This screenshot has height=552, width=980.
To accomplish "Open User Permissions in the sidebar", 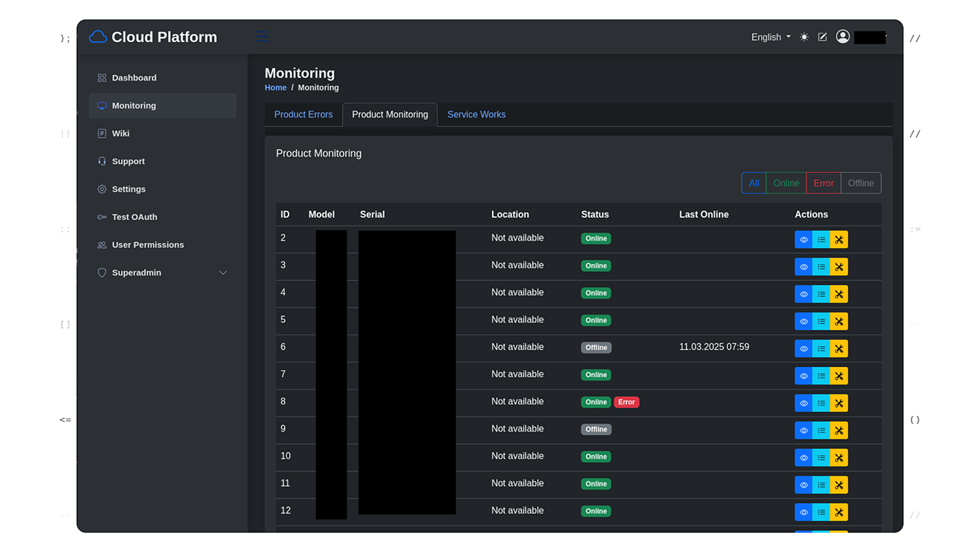I will pyautogui.click(x=162, y=244).
